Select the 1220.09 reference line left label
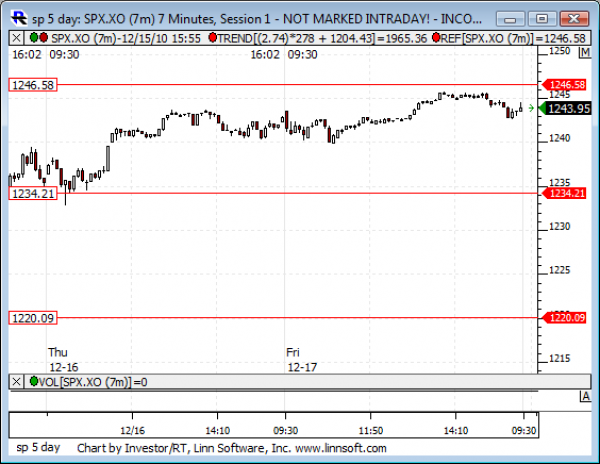 pos(33,318)
